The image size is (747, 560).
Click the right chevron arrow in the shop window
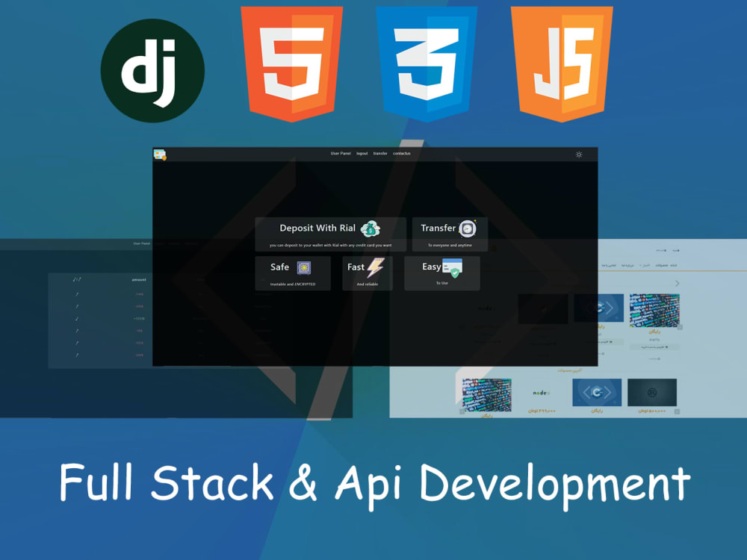click(677, 283)
